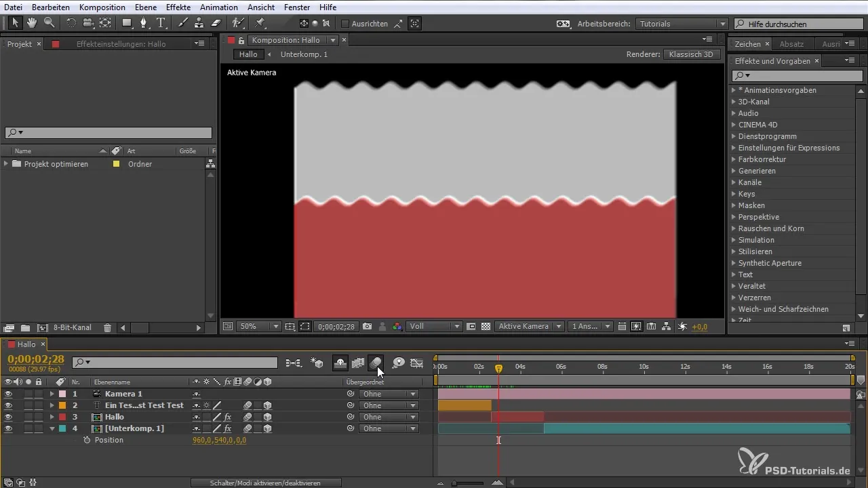Click Klassisch 3D renderer button
The width and height of the screenshot is (868, 488).
[x=692, y=54]
